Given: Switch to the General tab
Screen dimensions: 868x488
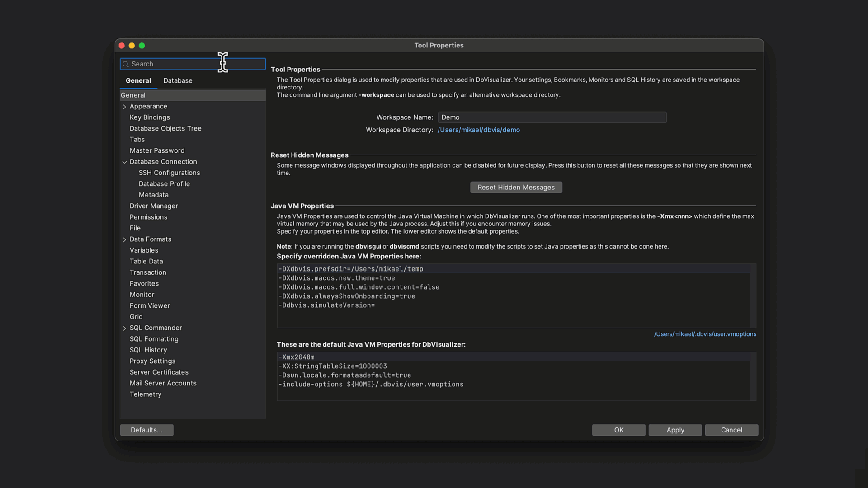Looking at the screenshot, I should coord(138,80).
